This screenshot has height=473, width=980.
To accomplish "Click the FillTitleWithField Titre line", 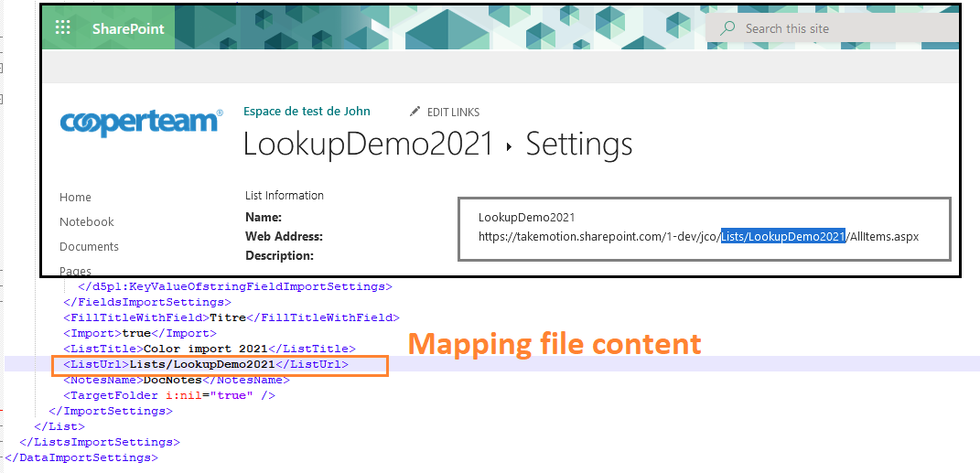I will (x=232, y=317).
